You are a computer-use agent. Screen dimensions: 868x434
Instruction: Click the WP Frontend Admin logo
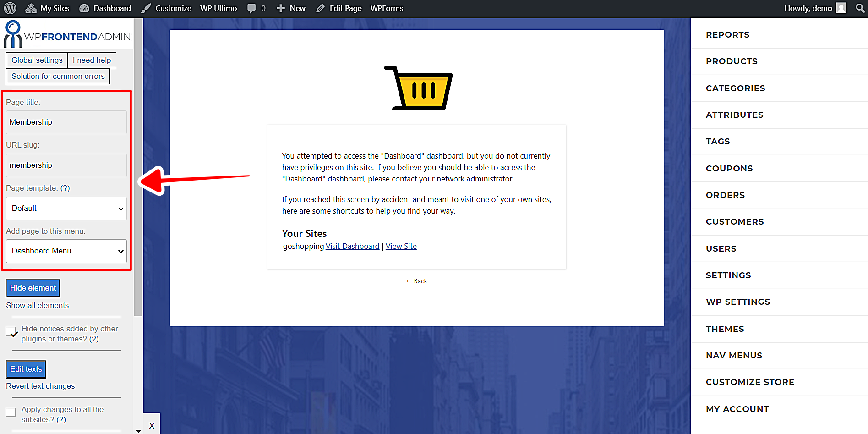(x=67, y=35)
